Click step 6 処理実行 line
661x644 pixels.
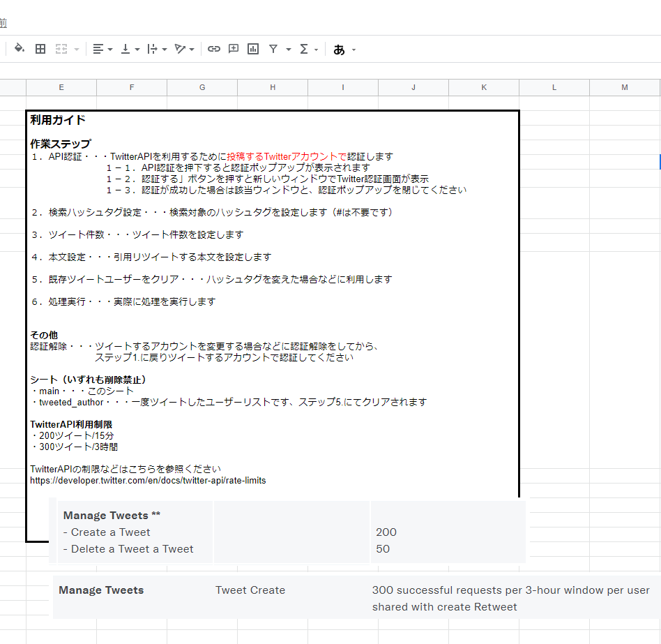[124, 301]
